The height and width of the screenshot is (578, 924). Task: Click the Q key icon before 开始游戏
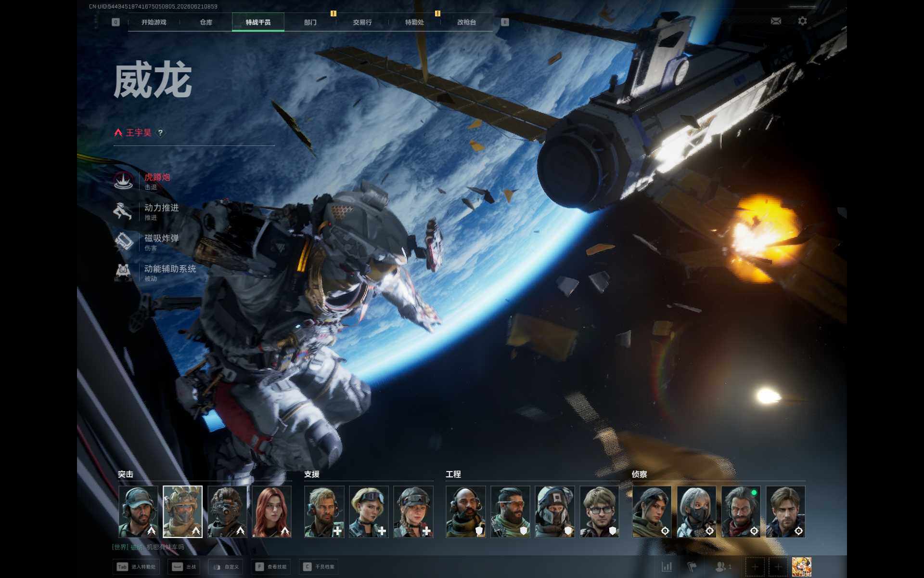(x=115, y=22)
